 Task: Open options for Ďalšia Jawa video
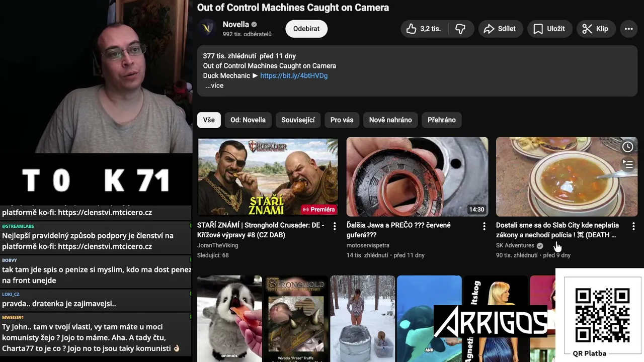click(x=484, y=226)
